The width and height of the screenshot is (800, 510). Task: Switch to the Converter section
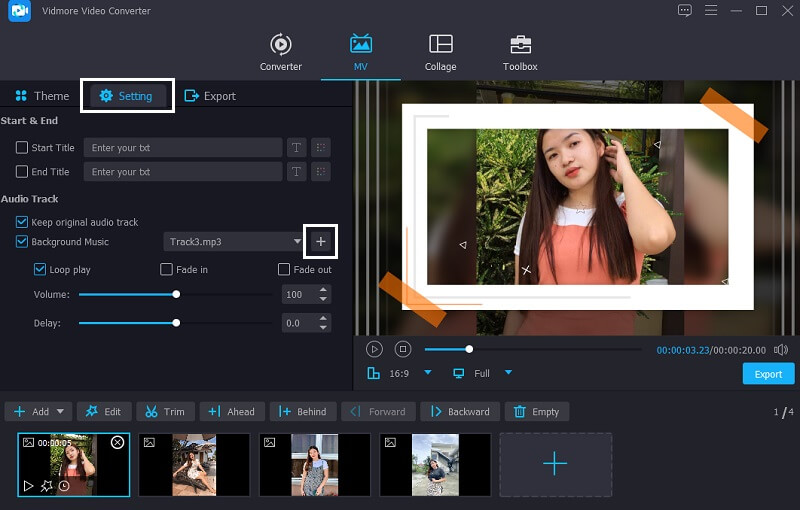281,52
